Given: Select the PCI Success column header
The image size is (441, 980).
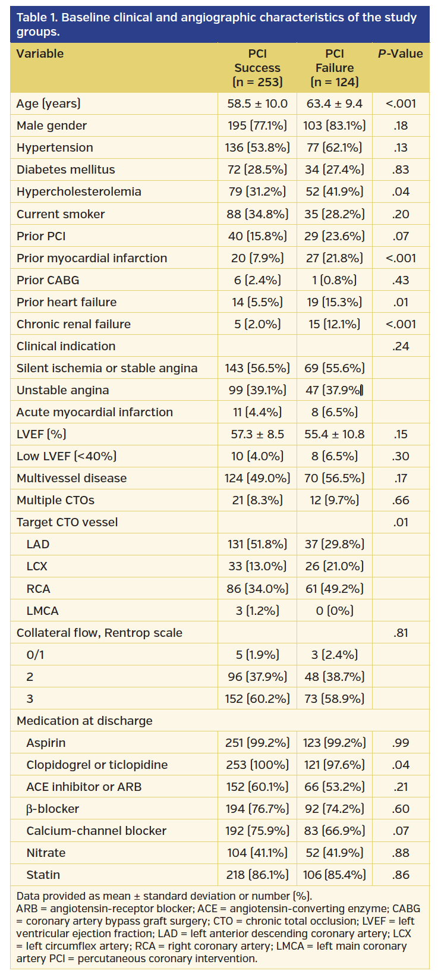Looking at the screenshot, I should pos(257,68).
